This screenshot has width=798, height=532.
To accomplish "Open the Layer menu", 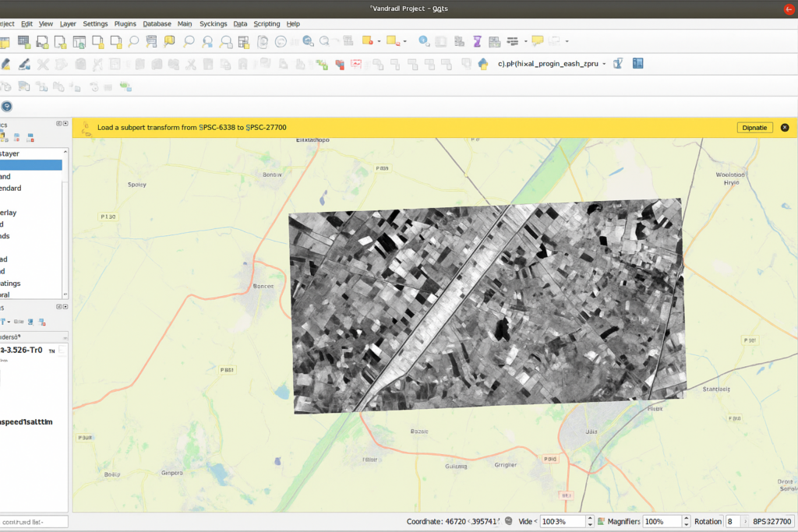I will tap(68, 24).
